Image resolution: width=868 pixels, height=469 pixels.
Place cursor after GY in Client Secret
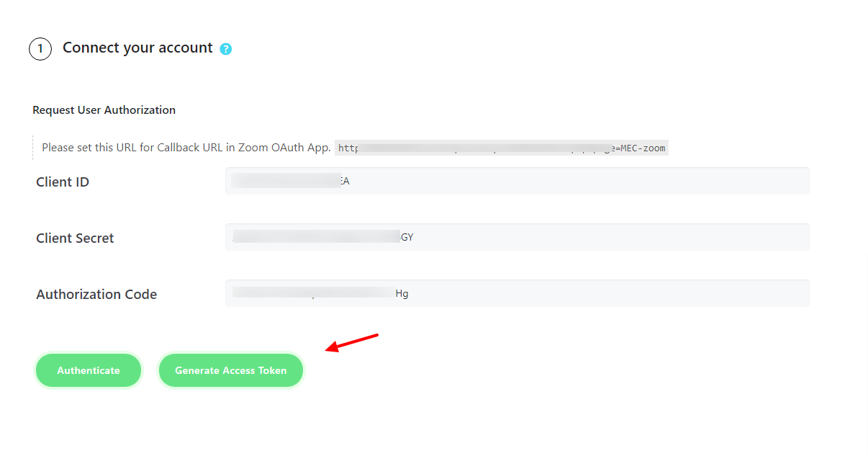click(x=415, y=238)
